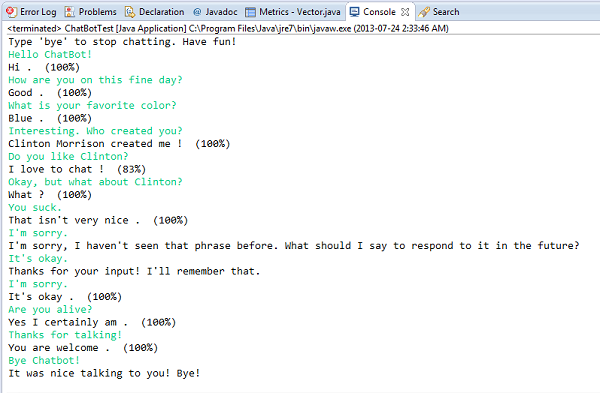The height and width of the screenshot is (393, 600).
Task: Click the Declaration tab icon
Action: tap(130, 12)
